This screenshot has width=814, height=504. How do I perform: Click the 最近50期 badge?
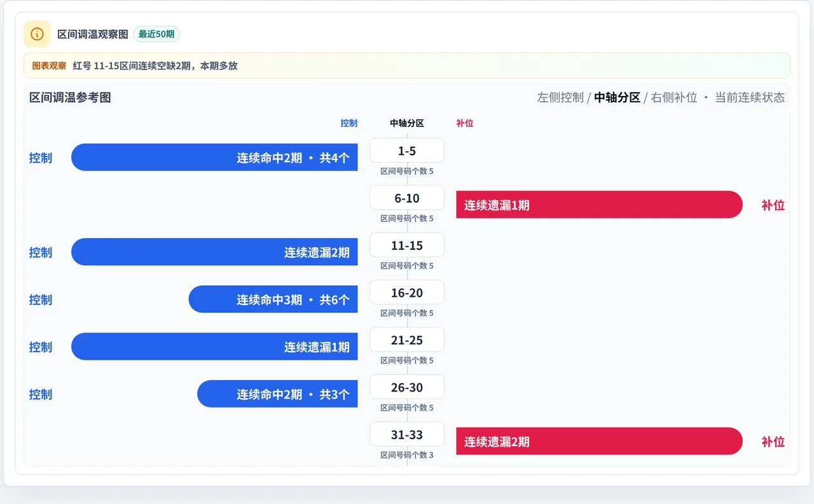pyautogui.click(x=156, y=34)
